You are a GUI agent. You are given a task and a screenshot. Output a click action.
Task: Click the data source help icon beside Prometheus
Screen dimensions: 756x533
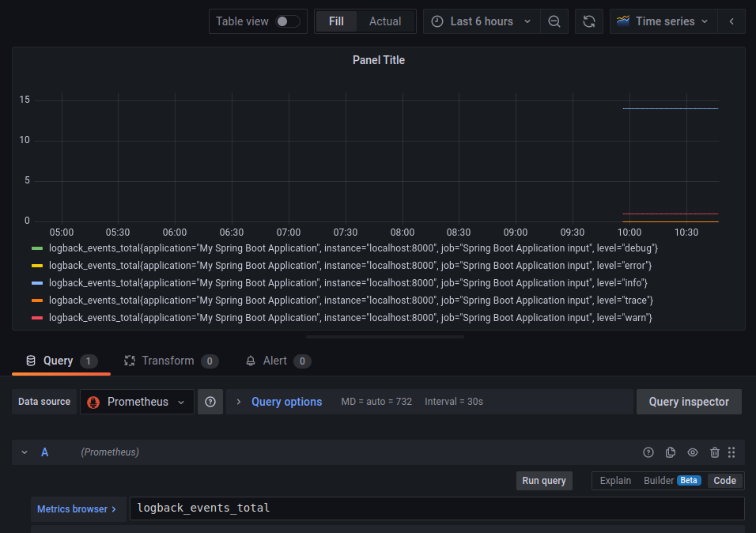(x=210, y=401)
